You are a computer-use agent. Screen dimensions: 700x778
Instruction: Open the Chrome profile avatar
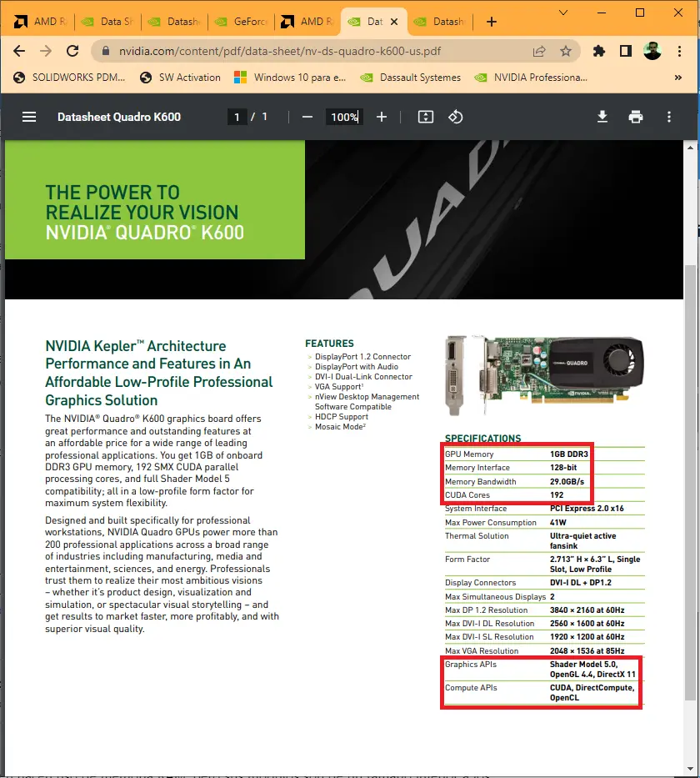[x=652, y=51]
